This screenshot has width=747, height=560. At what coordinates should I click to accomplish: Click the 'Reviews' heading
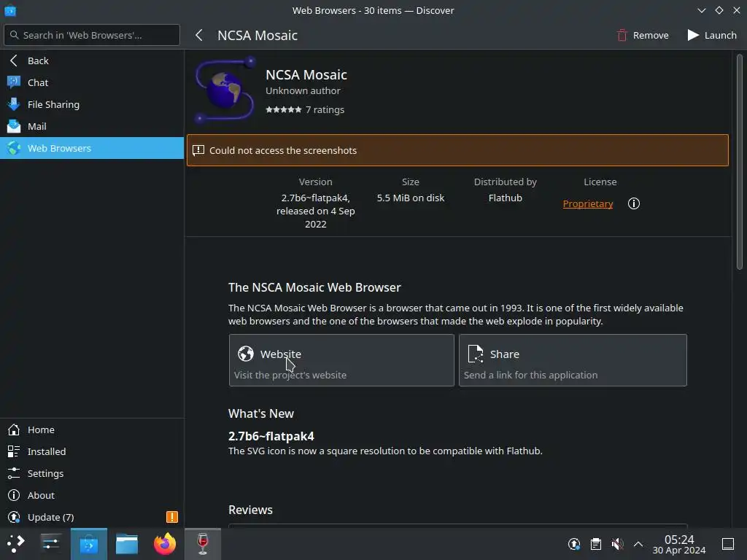(x=251, y=510)
